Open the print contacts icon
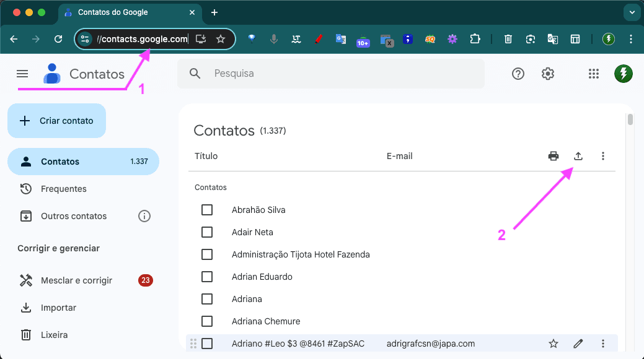This screenshot has height=359, width=644. 553,156
